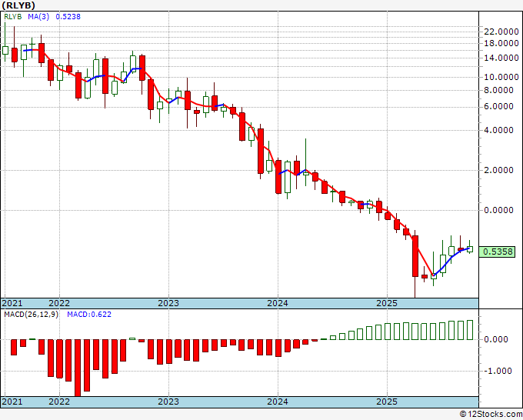Select the 0.5238 moving average value
This screenshot has height=420, width=523.
(x=68, y=17)
